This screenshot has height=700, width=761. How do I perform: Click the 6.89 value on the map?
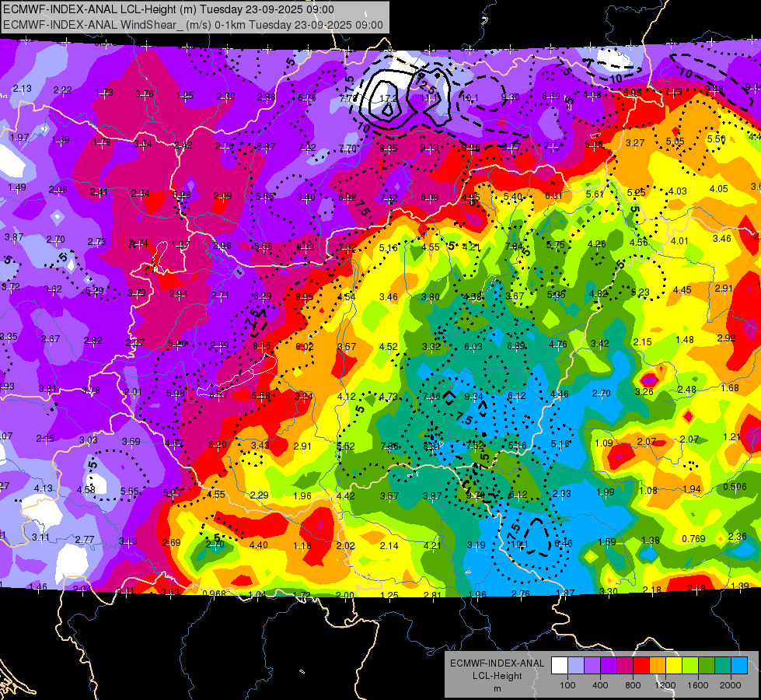tap(516, 345)
